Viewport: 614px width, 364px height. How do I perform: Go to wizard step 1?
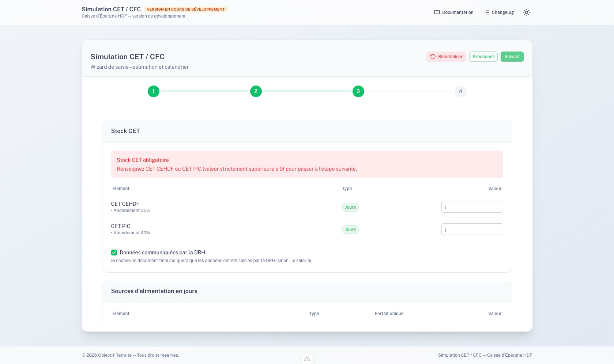(x=153, y=91)
